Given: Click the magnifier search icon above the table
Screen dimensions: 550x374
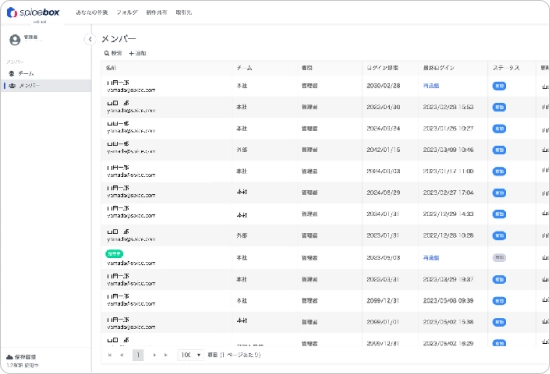Looking at the screenshot, I should [106, 53].
